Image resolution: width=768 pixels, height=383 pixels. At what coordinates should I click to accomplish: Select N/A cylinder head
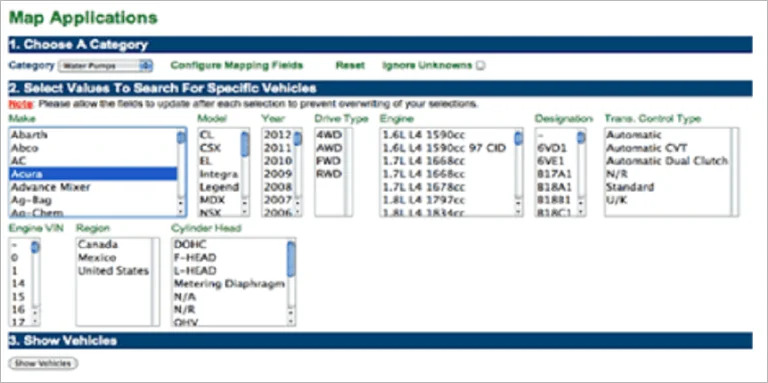(229, 297)
